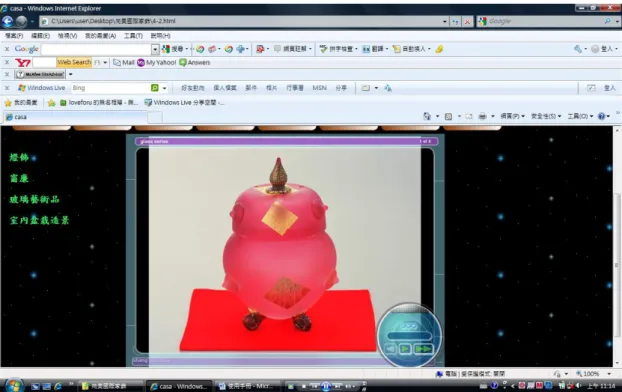Click the RSS feeds icon on the command bar
Image resolution: width=622 pixels, height=392 pixels.
click(x=449, y=116)
